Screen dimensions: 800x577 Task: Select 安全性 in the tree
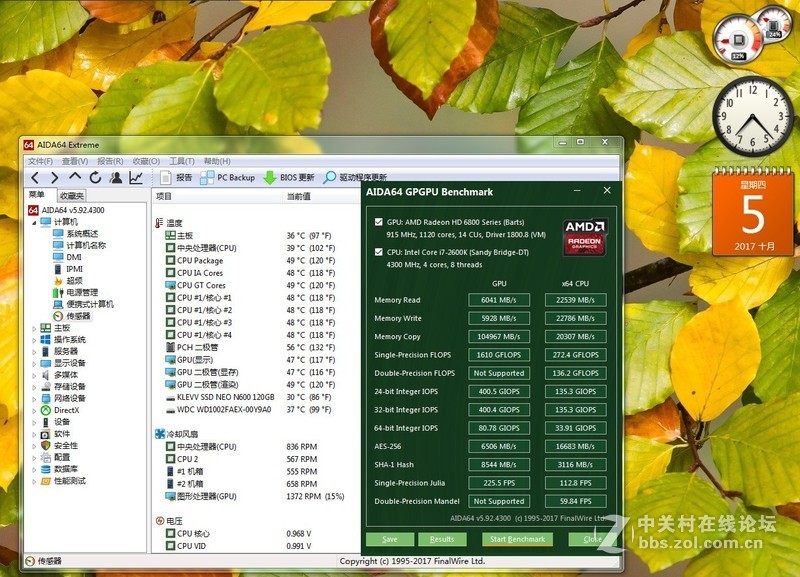pos(59,445)
